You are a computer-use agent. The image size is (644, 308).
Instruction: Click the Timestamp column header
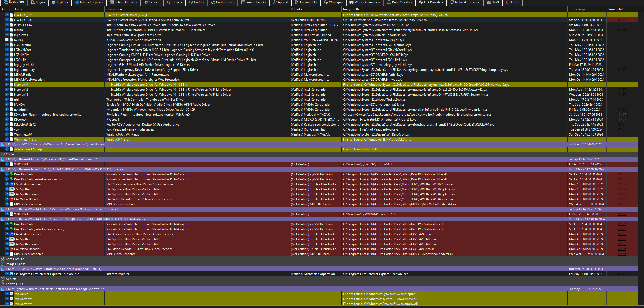(576, 9)
